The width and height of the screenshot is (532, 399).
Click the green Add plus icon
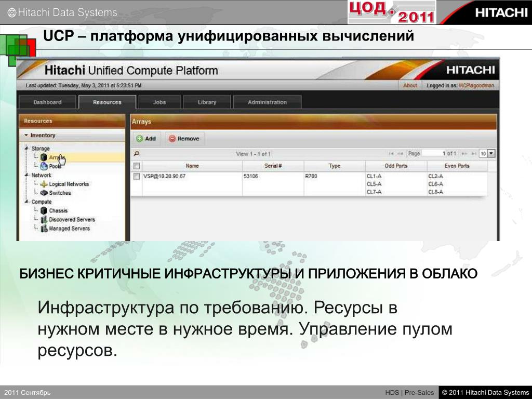point(139,138)
